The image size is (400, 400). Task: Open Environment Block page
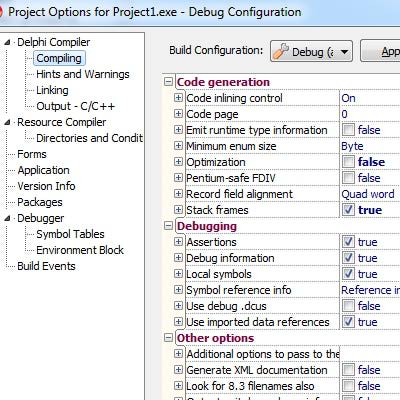(x=80, y=250)
